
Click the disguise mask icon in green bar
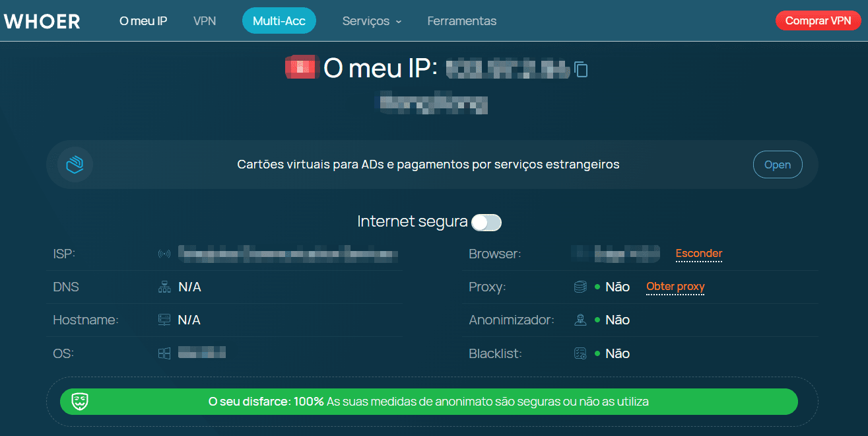pos(81,401)
